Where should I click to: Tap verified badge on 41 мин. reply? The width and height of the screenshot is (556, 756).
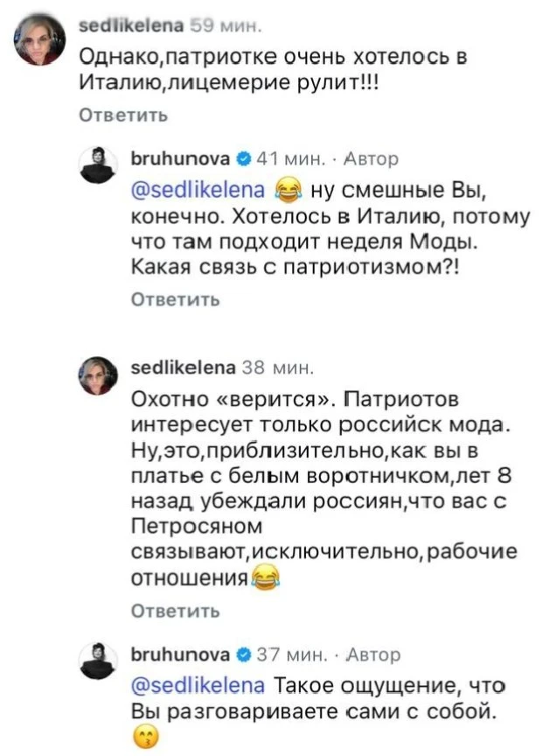click(244, 158)
